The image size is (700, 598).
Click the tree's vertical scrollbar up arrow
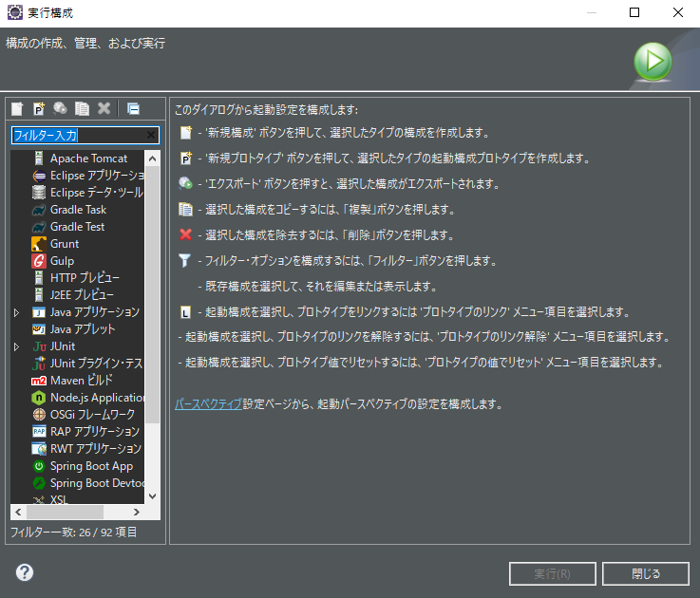click(x=152, y=159)
